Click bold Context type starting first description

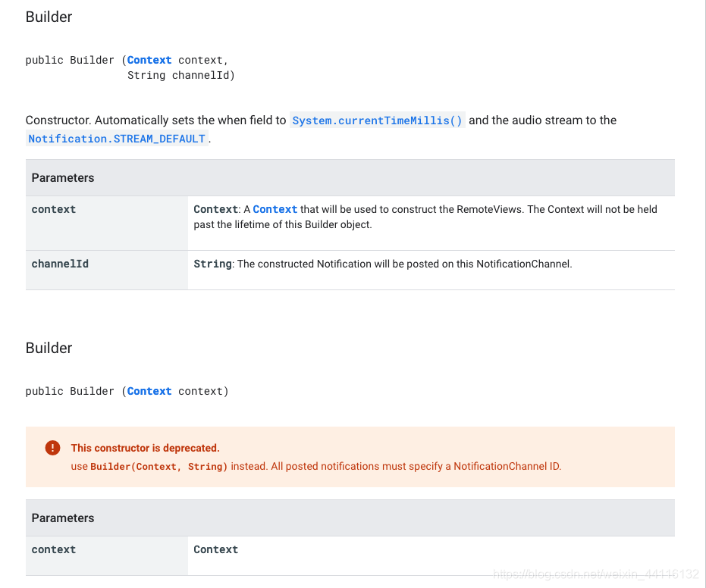215,209
